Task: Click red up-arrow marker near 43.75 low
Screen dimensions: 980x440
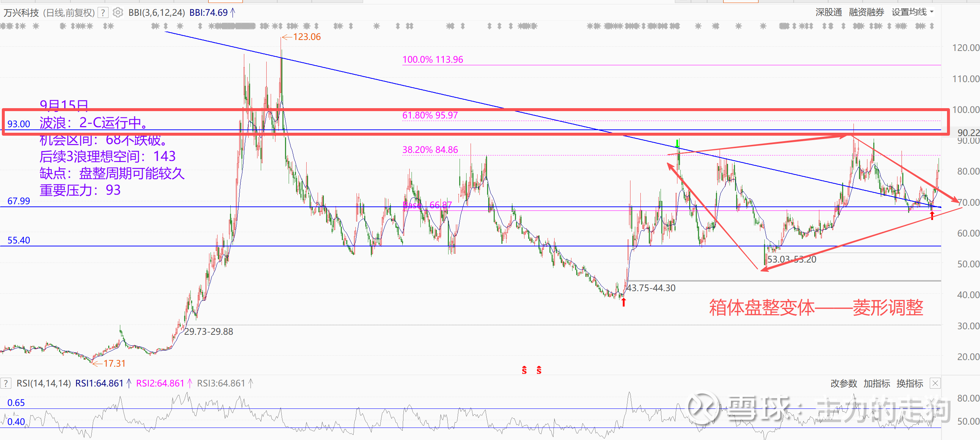Action: coord(624,302)
